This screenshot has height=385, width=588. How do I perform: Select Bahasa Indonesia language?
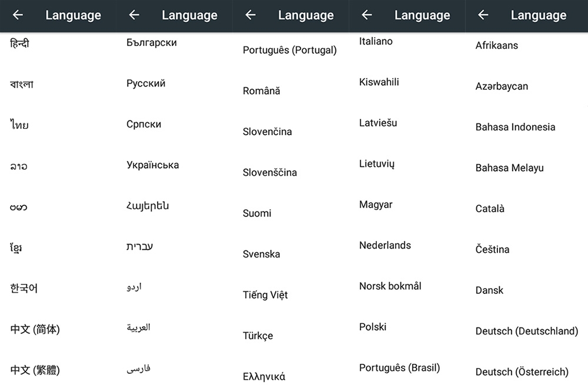pos(515,127)
